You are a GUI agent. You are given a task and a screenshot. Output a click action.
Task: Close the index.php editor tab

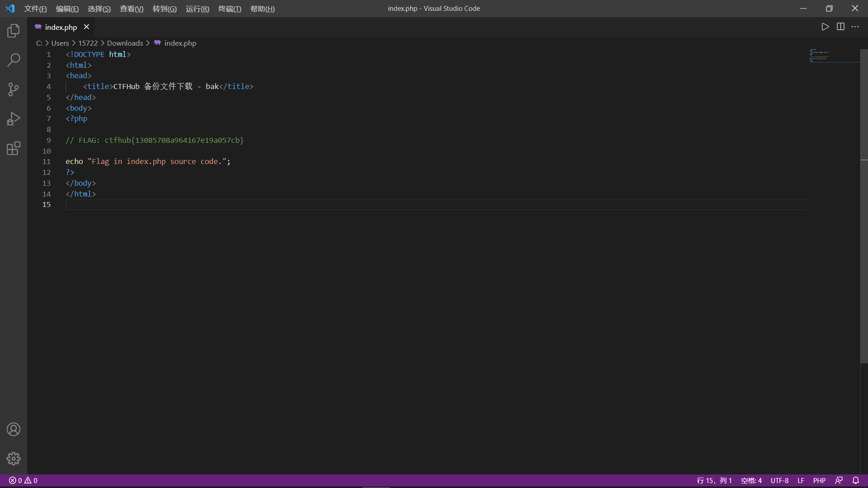pos(86,27)
